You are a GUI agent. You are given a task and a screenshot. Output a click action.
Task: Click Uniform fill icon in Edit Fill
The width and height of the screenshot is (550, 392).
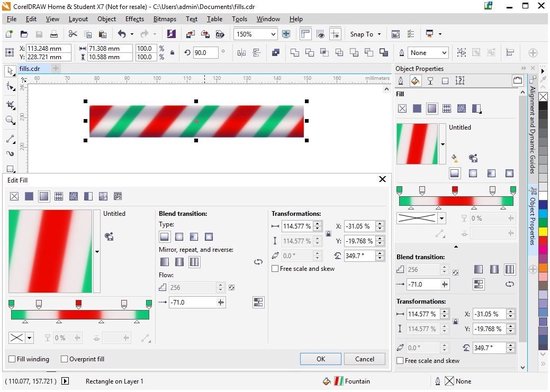tap(29, 196)
